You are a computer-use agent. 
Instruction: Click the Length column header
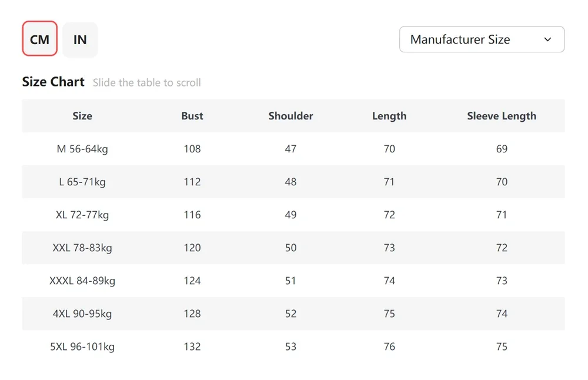point(389,116)
